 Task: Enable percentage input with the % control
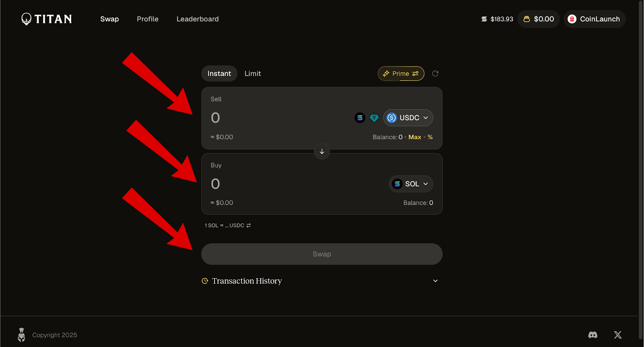coord(430,137)
